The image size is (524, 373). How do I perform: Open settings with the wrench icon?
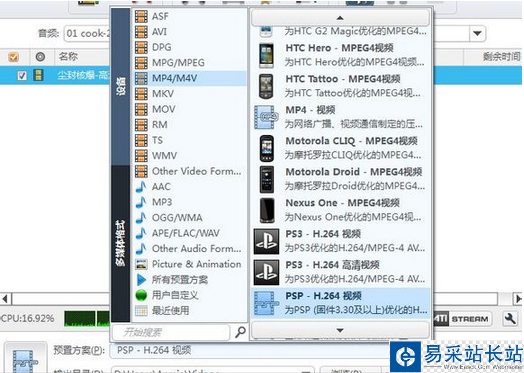pyautogui.click(x=510, y=319)
